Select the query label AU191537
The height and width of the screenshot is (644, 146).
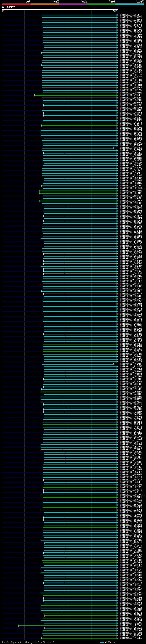[8, 7]
